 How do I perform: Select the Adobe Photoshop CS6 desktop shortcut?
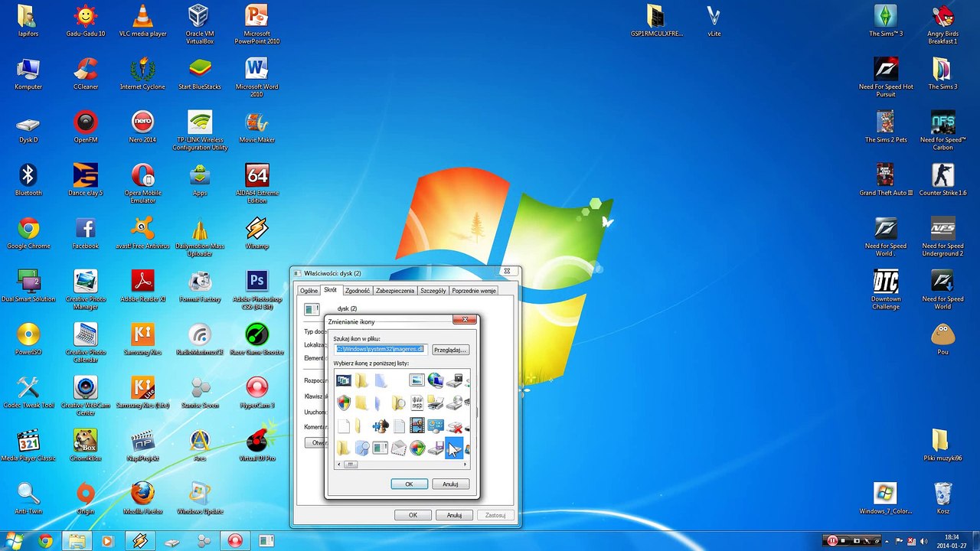point(257,289)
